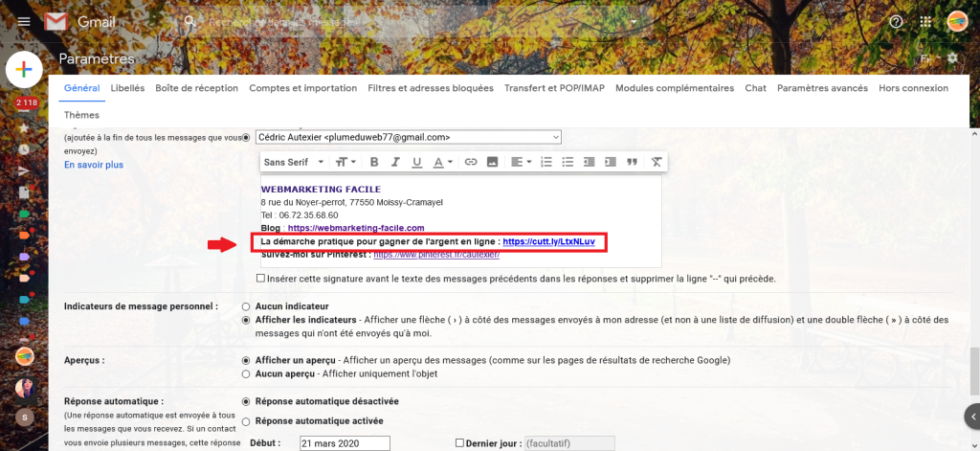Open Filtres et adresses bloquées tab
The height and width of the screenshot is (451, 980).
[x=430, y=88]
